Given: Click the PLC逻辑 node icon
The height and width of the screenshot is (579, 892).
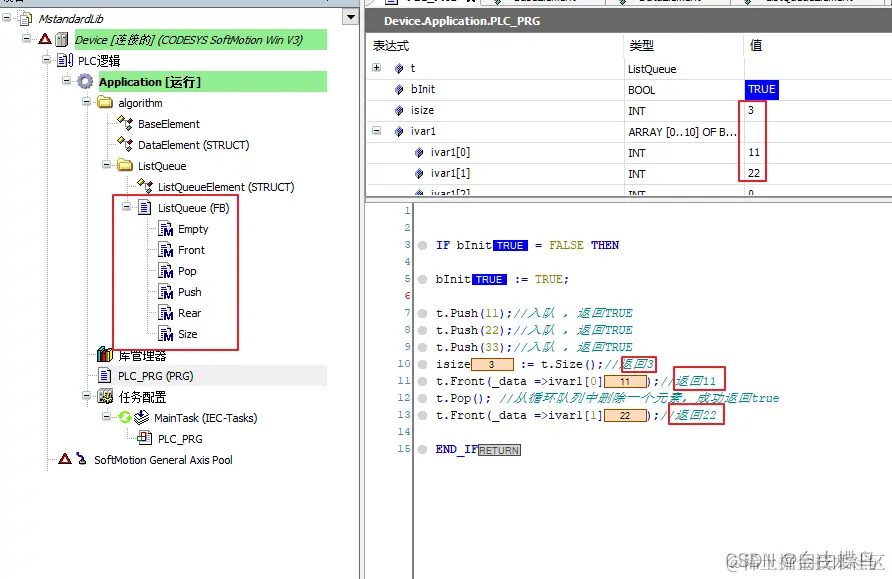Looking at the screenshot, I should pyautogui.click(x=64, y=60).
